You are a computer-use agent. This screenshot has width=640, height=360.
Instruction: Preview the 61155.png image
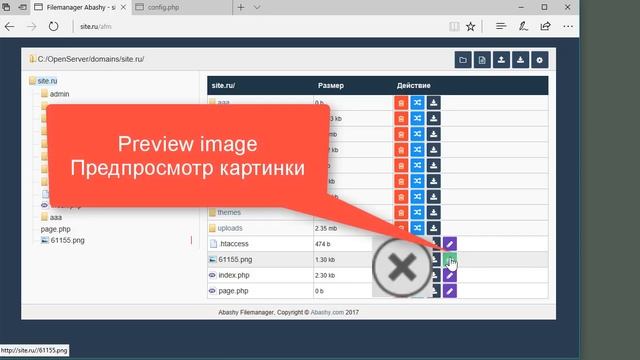[450, 260]
